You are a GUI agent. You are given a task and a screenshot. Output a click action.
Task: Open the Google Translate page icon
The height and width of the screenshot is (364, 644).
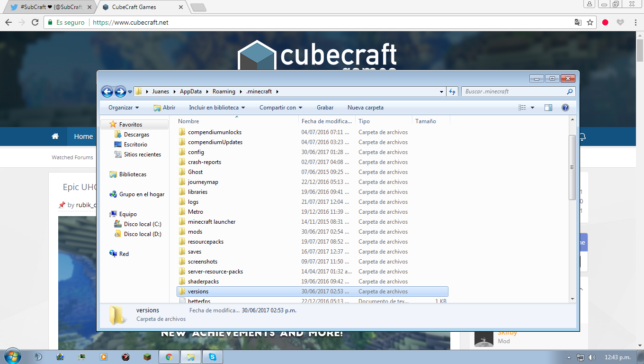(578, 22)
